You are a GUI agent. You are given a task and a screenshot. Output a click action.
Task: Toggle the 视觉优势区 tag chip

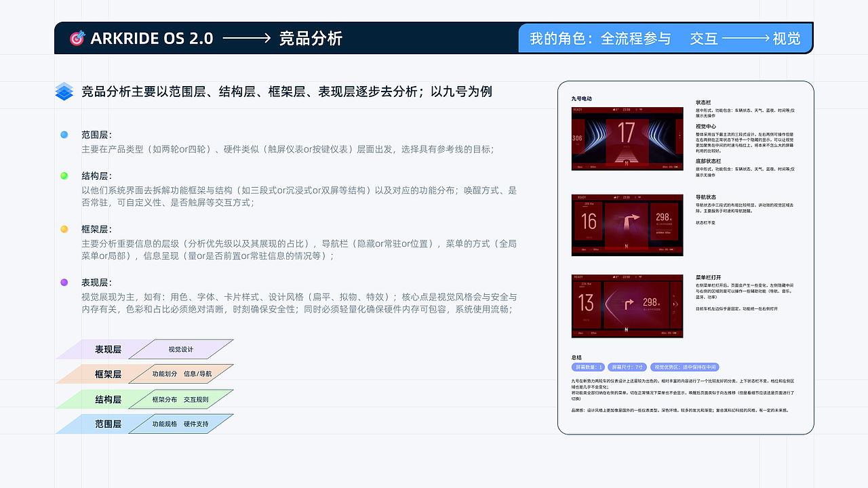coord(685,367)
